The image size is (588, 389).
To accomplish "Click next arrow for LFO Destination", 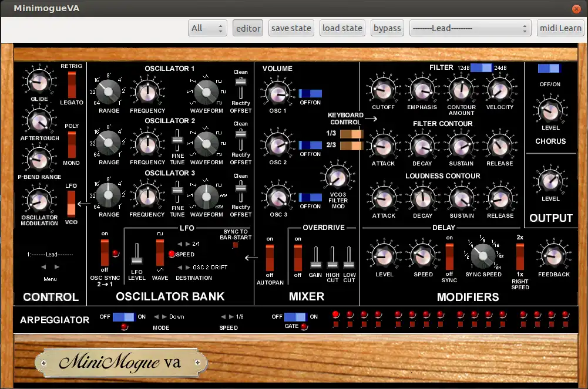I will (188, 268).
